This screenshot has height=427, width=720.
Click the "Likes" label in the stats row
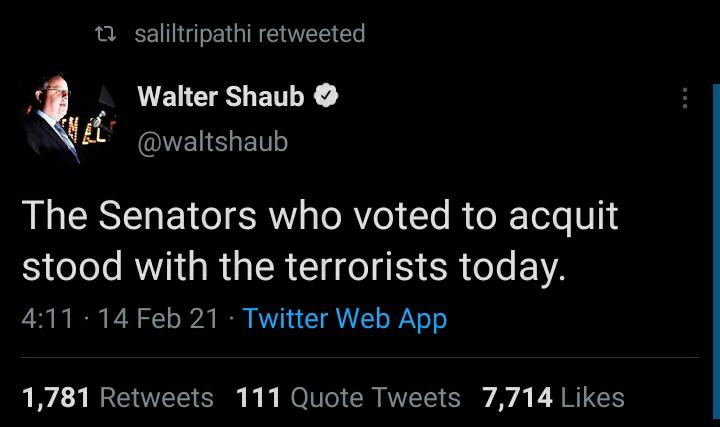click(592, 397)
